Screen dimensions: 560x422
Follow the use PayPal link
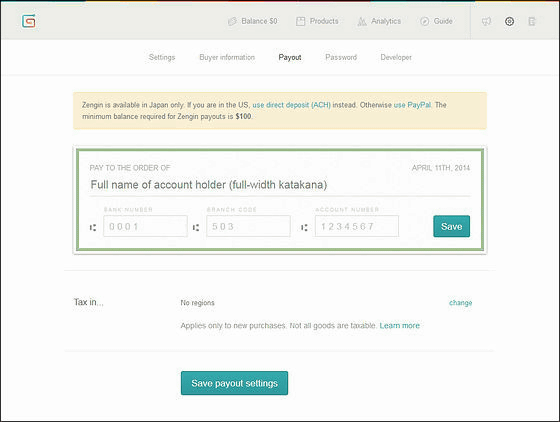click(x=412, y=105)
